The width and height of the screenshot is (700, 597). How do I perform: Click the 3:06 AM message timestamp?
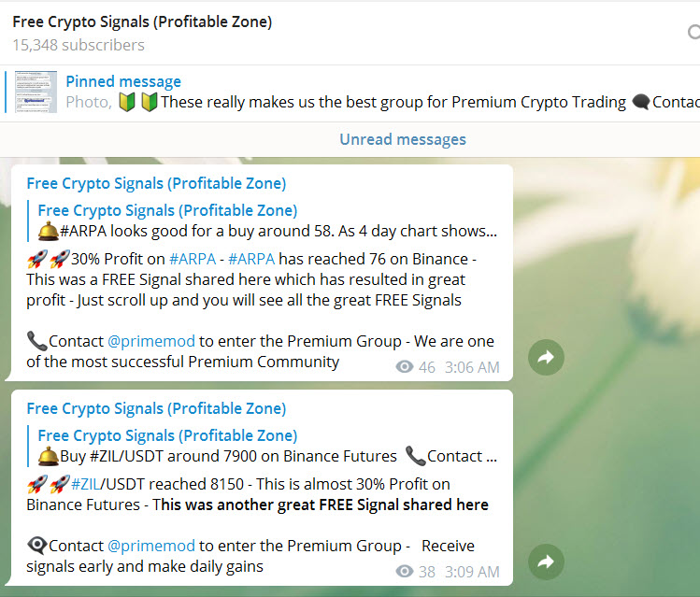tap(471, 367)
